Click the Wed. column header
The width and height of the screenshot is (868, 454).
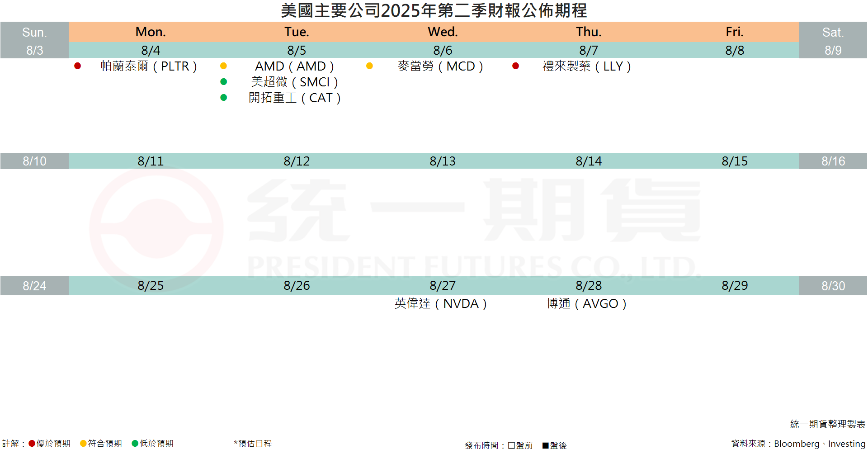[x=443, y=32]
